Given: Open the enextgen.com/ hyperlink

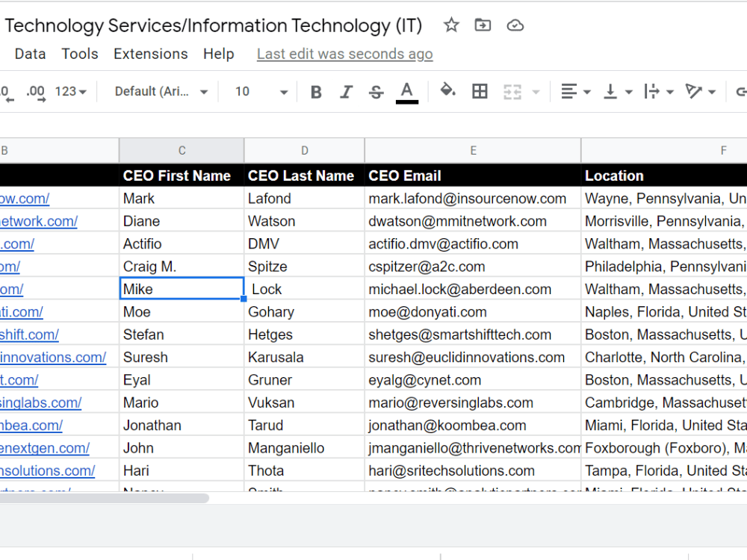Looking at the screenshot, I should pos(45,448).
